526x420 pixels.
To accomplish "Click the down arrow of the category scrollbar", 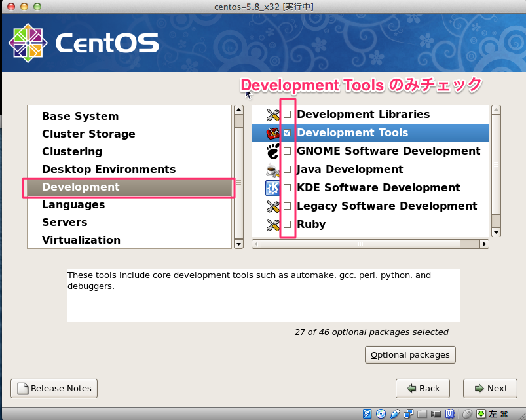I will [x=238, y=244].
